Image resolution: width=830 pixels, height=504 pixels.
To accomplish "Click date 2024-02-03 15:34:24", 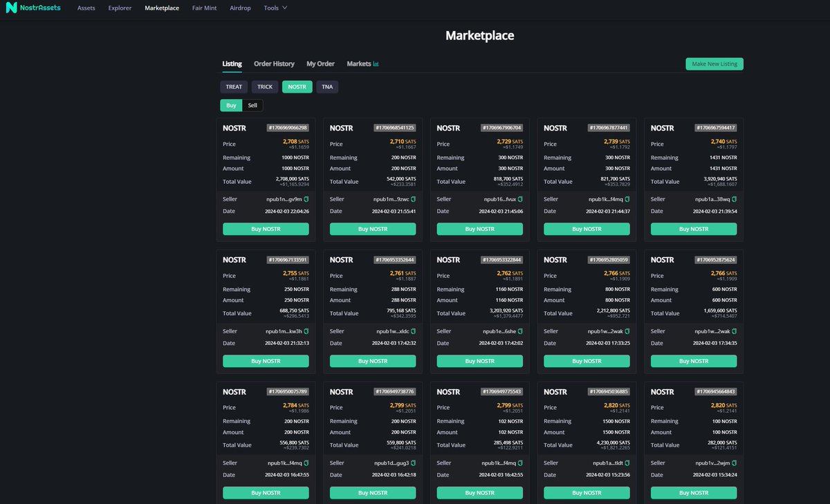I will pyautogui.click(x=715, y=476).
